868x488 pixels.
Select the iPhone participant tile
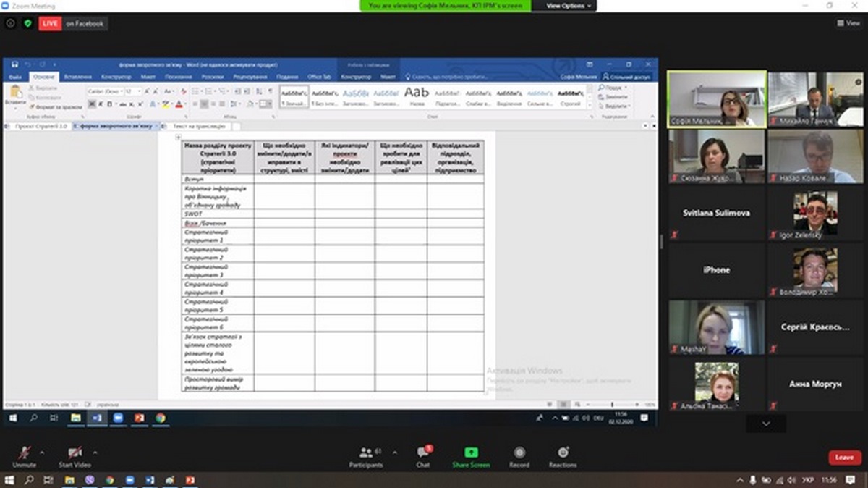(716, 270)
